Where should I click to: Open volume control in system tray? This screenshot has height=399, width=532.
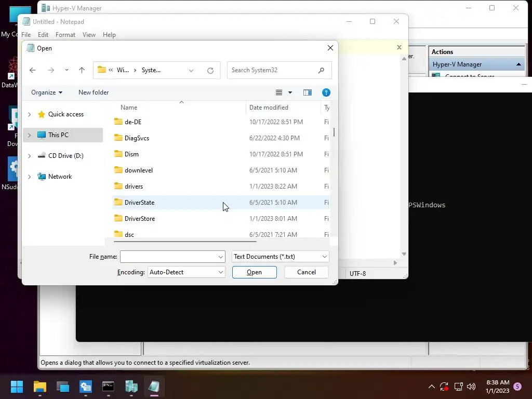point(471,387)
